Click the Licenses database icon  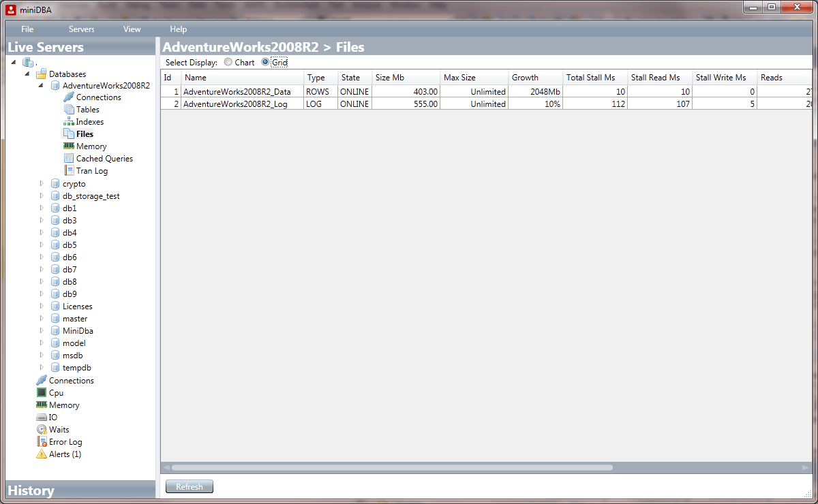coord(55,306)
